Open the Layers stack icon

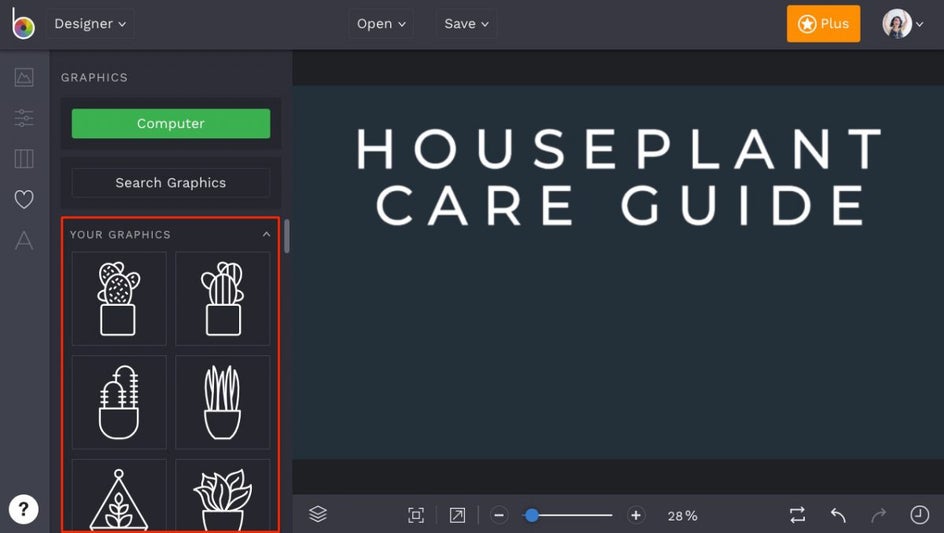coord(318,514)
